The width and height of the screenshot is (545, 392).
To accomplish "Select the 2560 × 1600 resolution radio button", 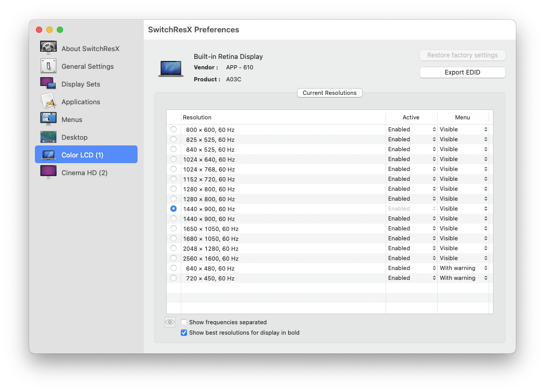I will 174,258.
